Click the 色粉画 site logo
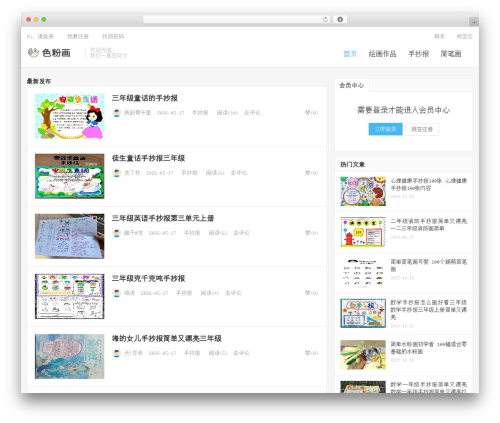The image size is (500, 423). [49, 53]
